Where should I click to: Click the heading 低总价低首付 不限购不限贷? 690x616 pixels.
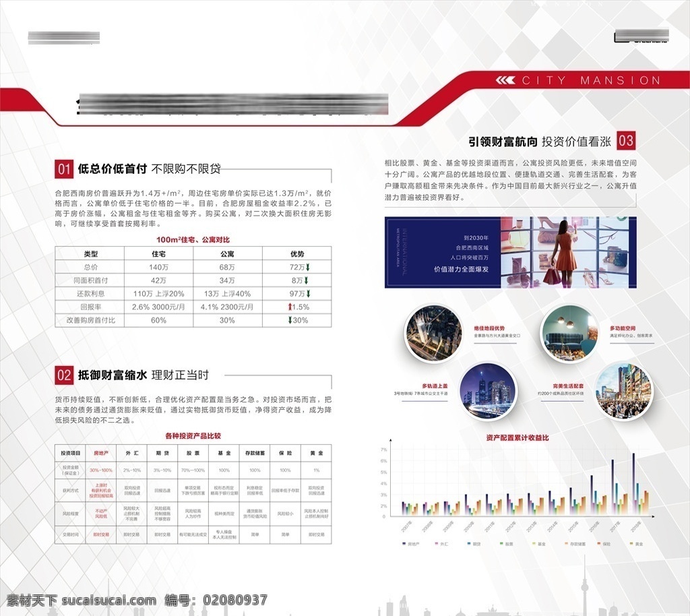click(149, 169)
